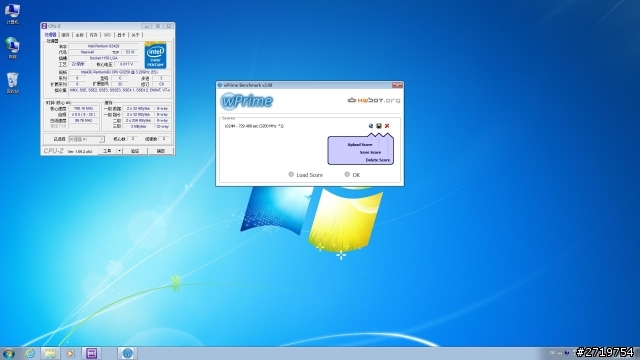Viewport: 640px width, 360px height.
Task: Launch Internet Explorer from the taskbar
Action: 30,353
